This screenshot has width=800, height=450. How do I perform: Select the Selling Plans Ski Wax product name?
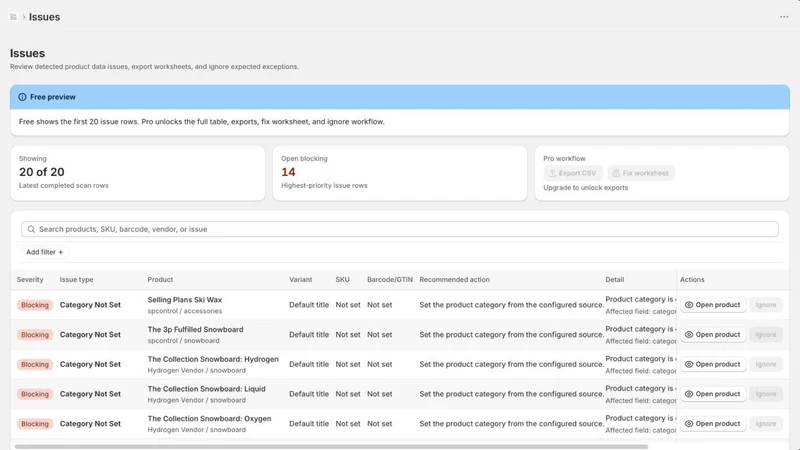tap(185, 299)
